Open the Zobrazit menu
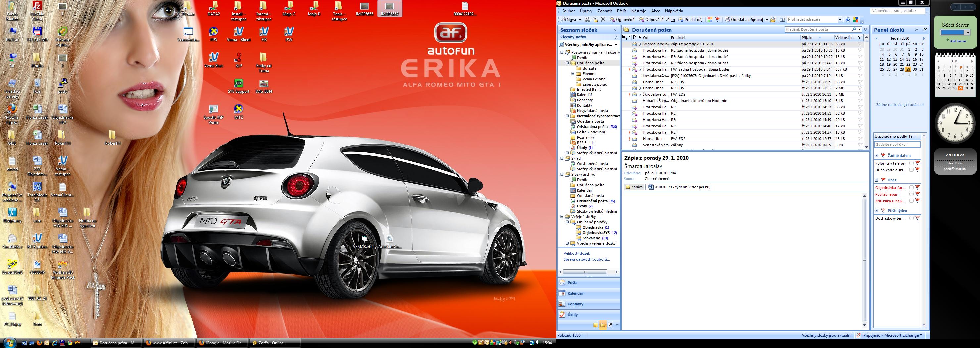 click(605, 11)
